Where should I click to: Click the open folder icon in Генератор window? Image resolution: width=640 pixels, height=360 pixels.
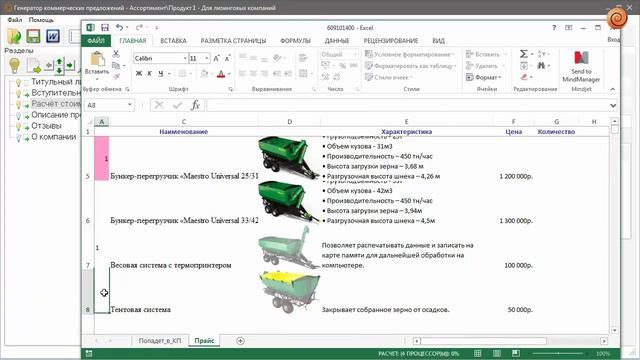[x=14, y=36]
